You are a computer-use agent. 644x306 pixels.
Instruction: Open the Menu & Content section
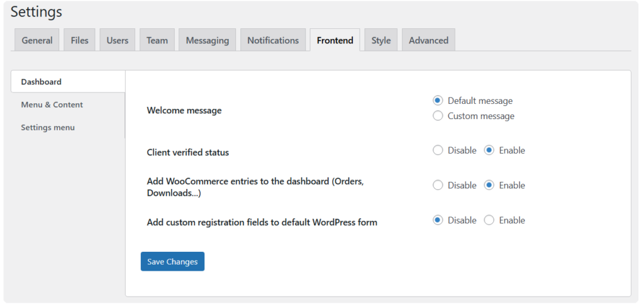point(52,105)
